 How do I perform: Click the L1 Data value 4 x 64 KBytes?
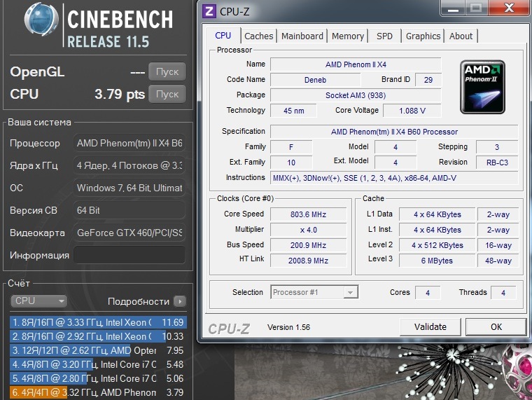click(x=437, y=214)
